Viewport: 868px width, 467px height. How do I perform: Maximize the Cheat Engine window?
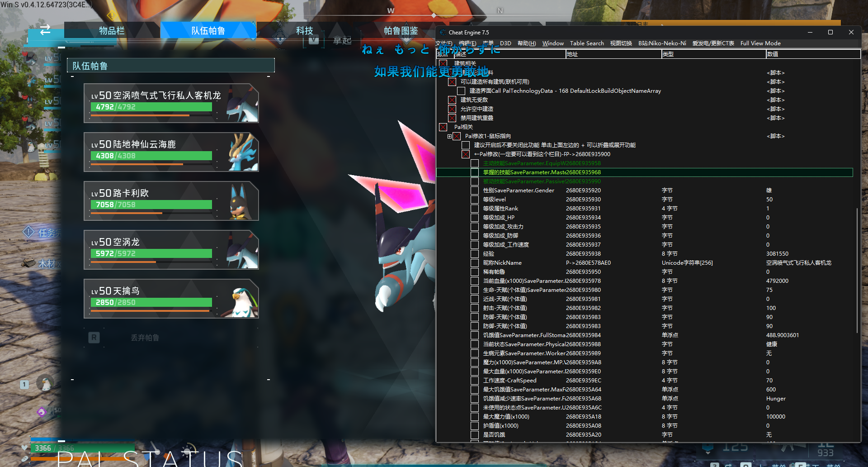pyautogui.click(x=830, y=33)
